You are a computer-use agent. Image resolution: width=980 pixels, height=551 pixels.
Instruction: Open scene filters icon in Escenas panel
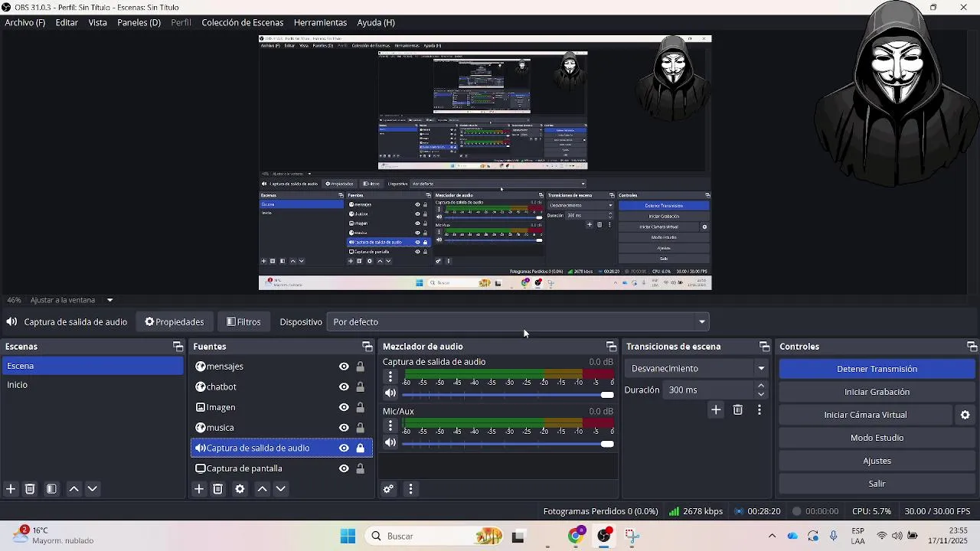coord(51,489)
